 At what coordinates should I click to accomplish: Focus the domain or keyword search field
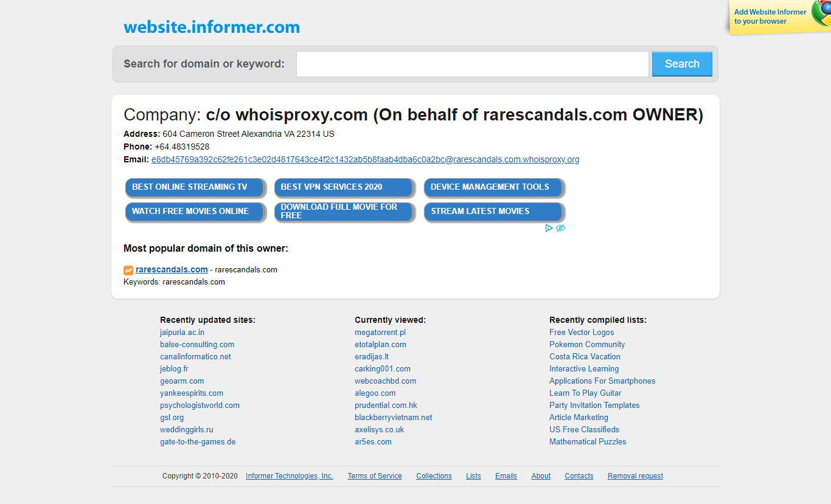click(473, 64)
